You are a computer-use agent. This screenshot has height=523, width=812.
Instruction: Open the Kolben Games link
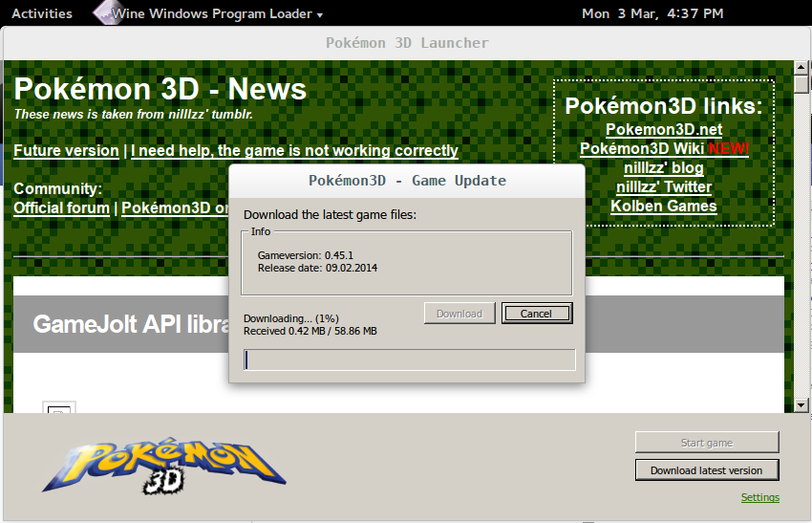[x=663, y=207]
